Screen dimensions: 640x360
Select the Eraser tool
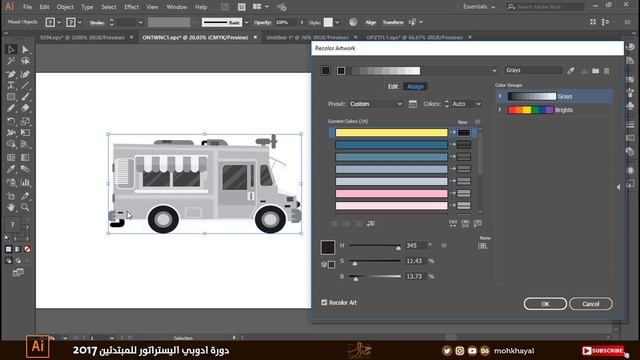click(25, 108)
